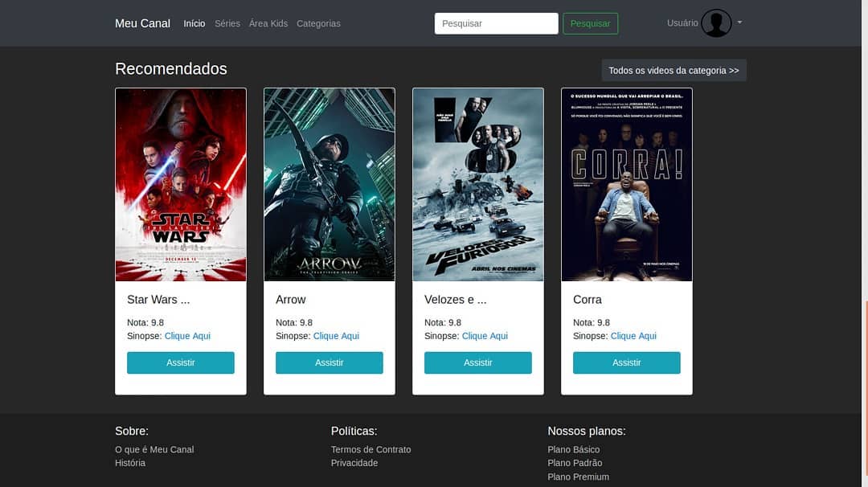Click Assistir button on Arrow card

coord(330,362)
